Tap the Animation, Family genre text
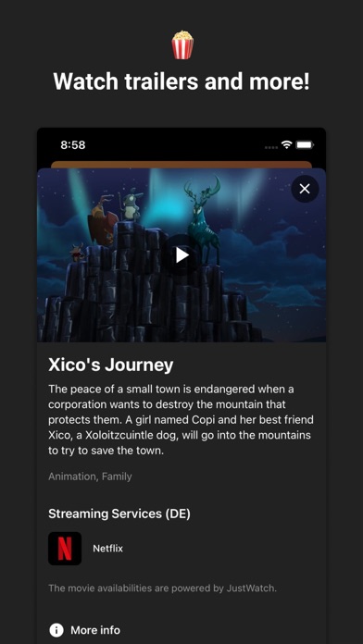Image resolution: width=363 pixels, height=644 pixels. (90, 477)
